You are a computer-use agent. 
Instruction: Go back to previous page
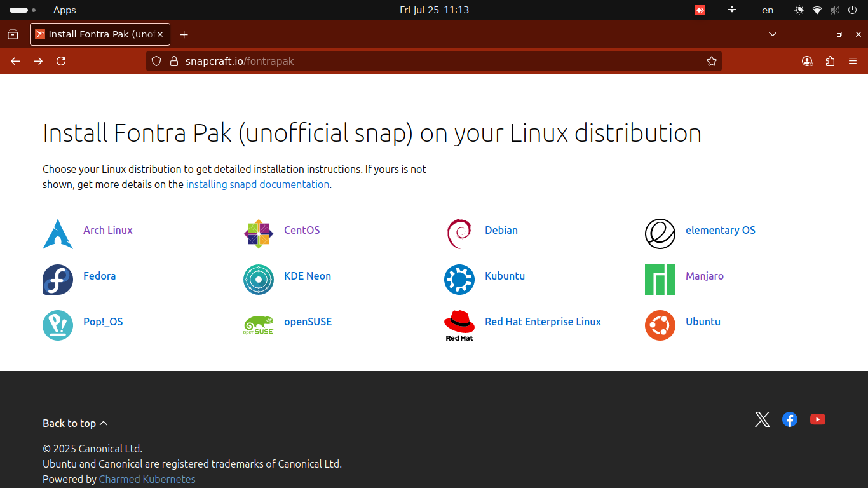pos(15,61)
